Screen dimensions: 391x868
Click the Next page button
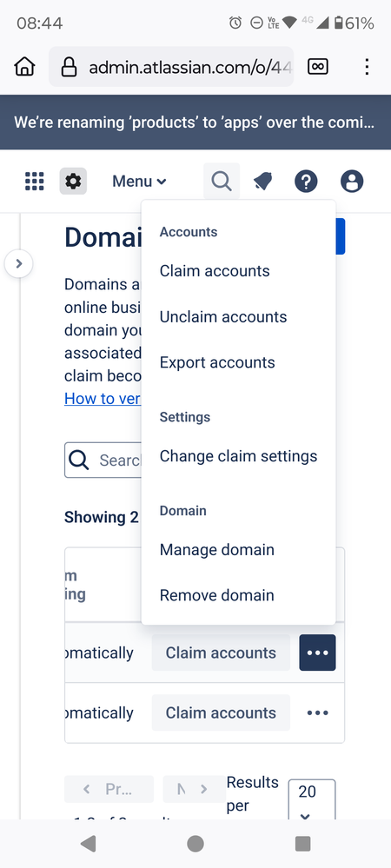[195, 789]
